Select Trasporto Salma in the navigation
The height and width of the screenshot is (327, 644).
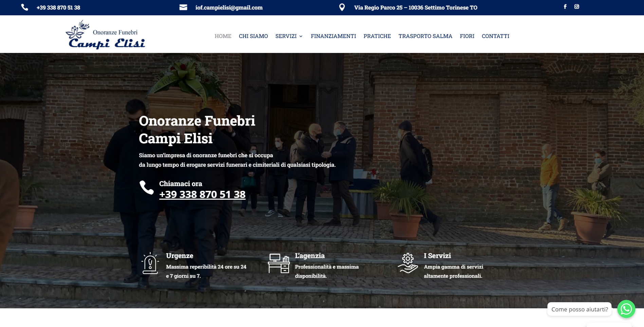pyautogui.click(x=425, y=36)
